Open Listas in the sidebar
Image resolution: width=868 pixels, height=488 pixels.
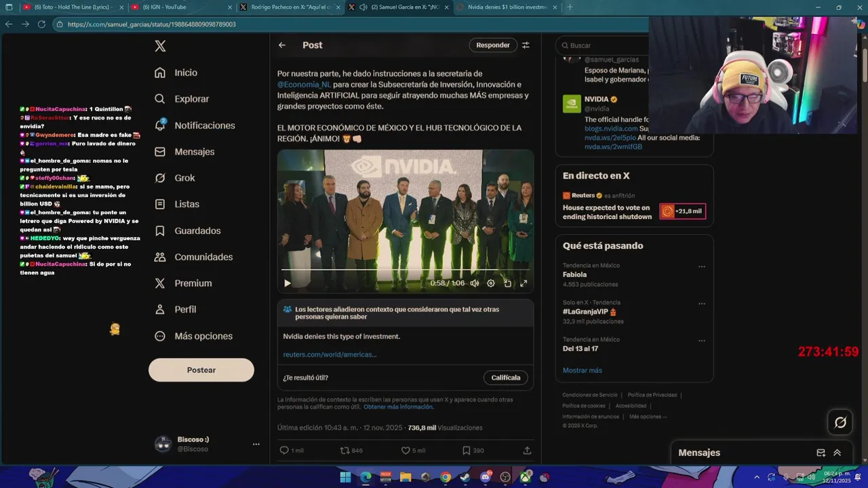[177, 204]
